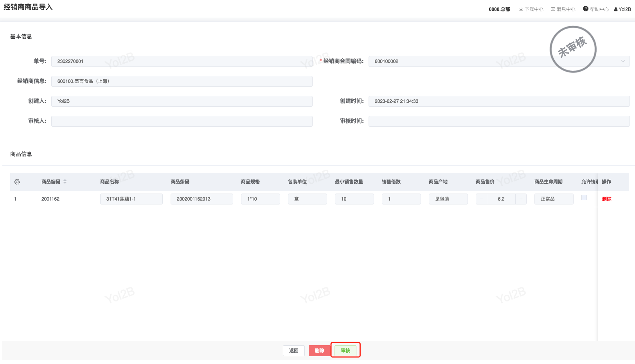Click the 消息中心 envelope icon
The height and width of the screenshot is (364, 635).
tap(553, 9)
